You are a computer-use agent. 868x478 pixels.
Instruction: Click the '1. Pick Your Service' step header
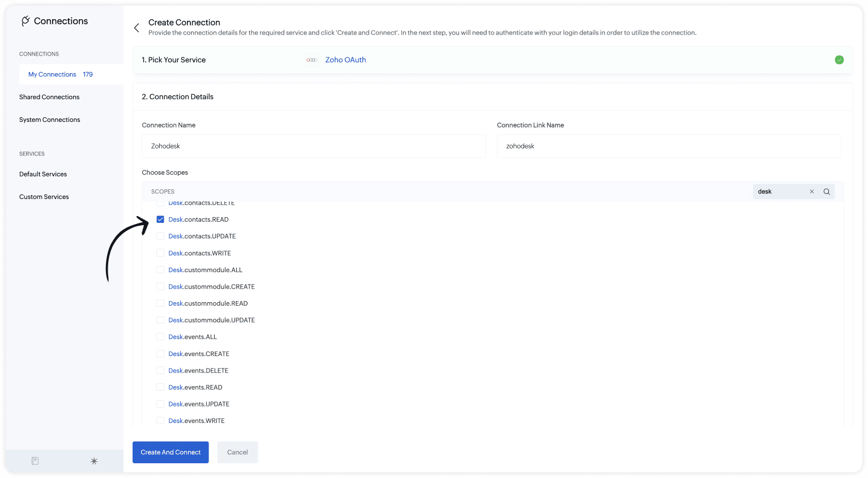pos(174,60)
